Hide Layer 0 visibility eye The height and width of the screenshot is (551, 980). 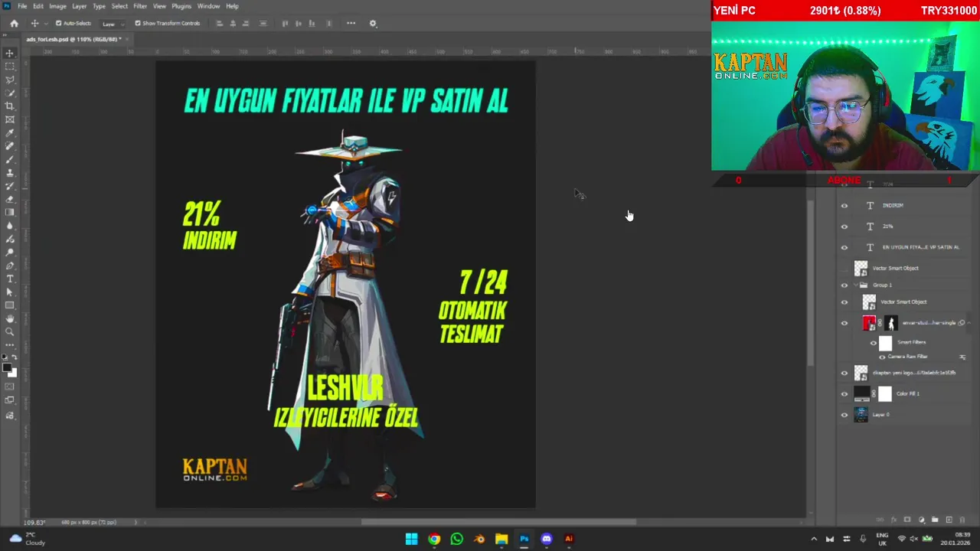coord(844,415)
